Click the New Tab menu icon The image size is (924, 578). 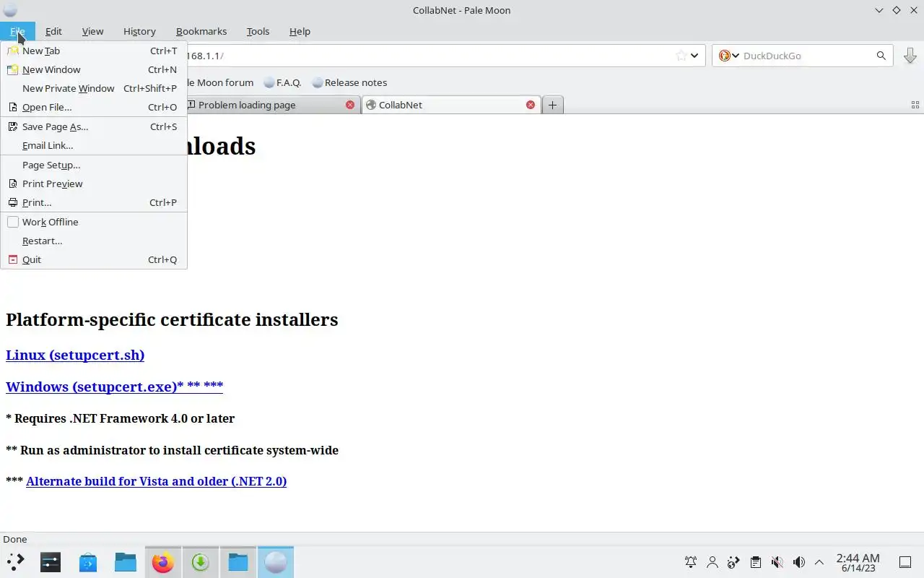[13, 51]
